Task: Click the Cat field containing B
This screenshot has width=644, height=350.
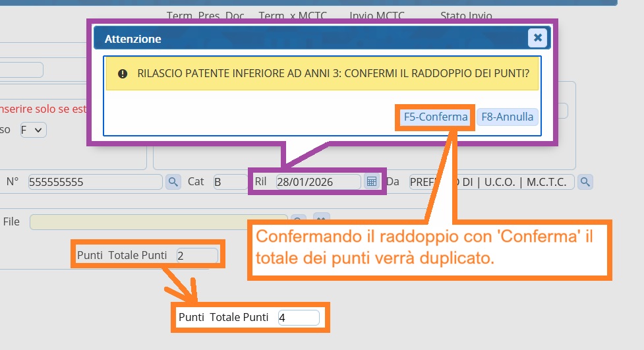Action: (x=229, y=182)
